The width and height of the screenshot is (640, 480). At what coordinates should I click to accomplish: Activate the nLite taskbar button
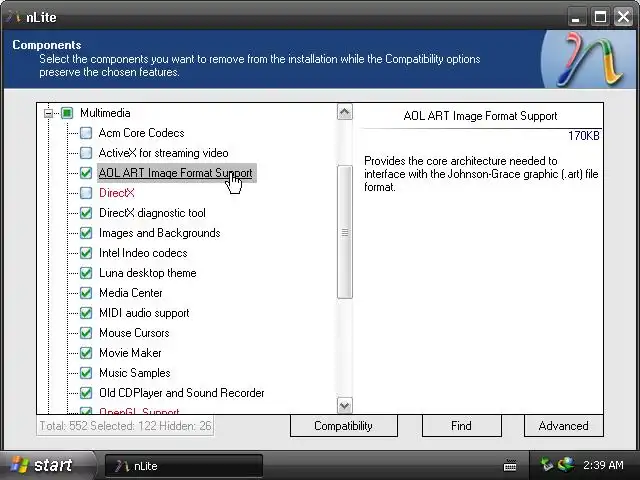(x=184, y=466)
